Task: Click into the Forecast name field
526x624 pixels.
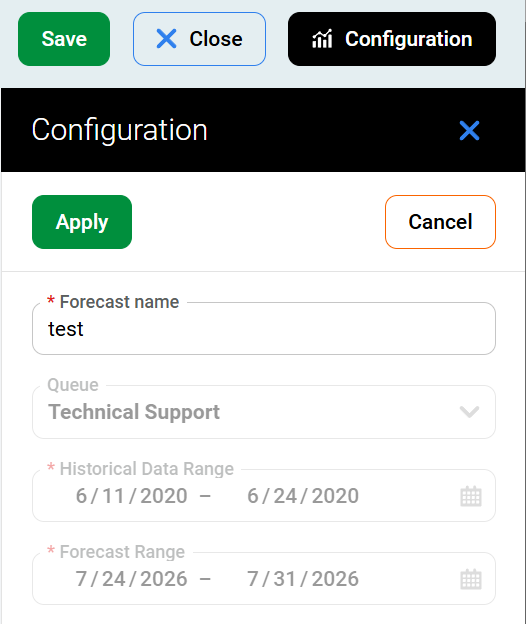Action: click(x=264, y=329)
